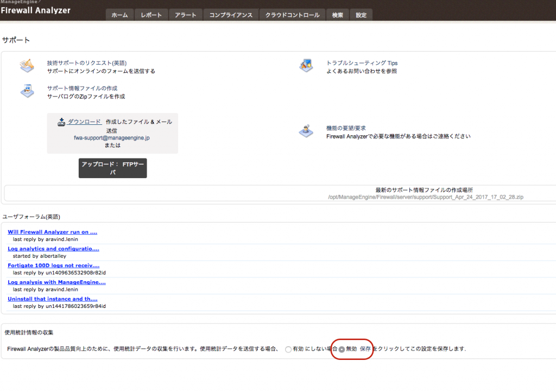Click the ユーザフォーラム(英語) heading
Screen dimensions: 556x392
[x=31, y=217]
